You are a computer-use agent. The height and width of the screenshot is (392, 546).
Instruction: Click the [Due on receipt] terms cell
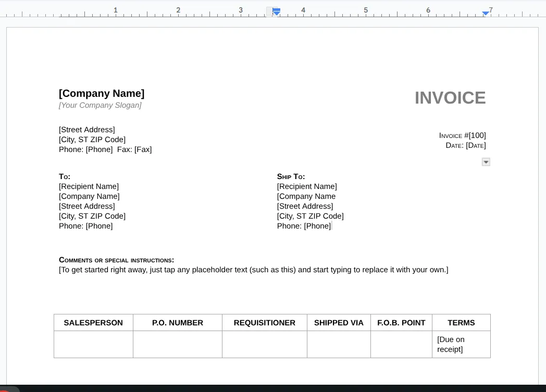click(x=451, y=344)
